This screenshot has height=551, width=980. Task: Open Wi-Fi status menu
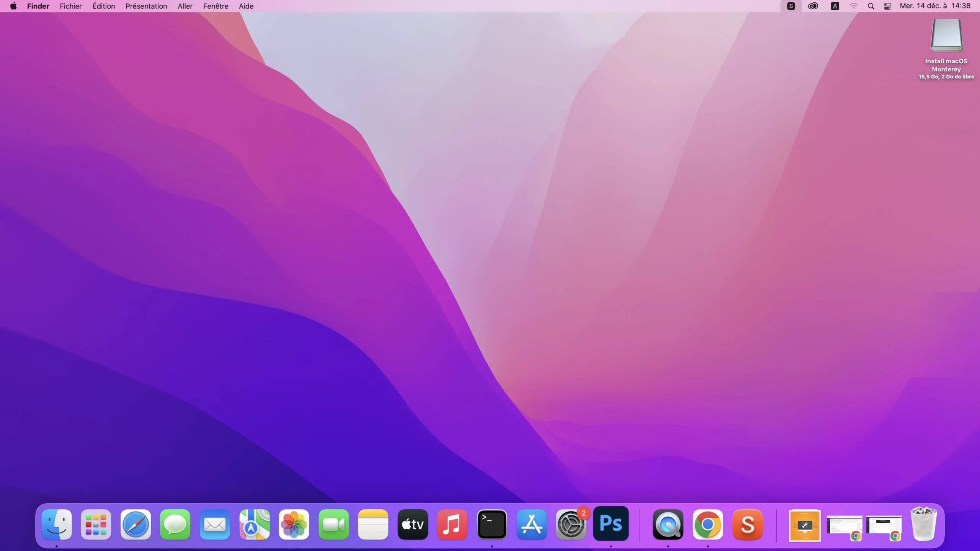tap(854, 6)
